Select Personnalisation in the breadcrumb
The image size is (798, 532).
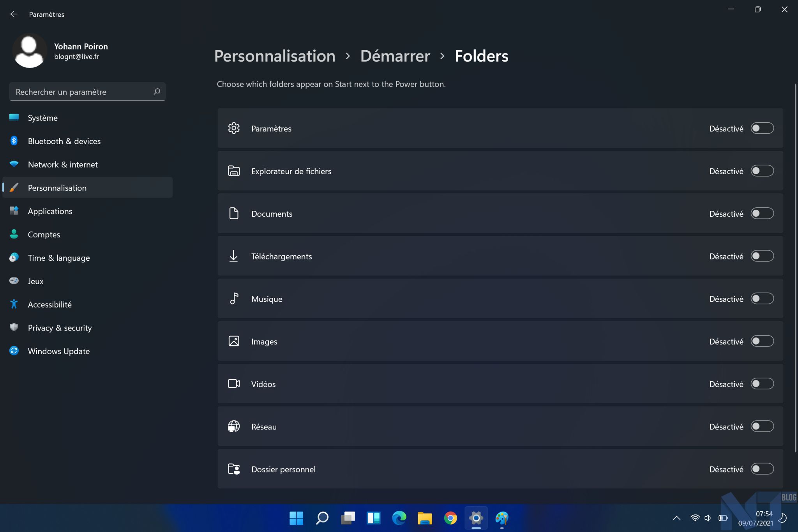pos(275,56)
